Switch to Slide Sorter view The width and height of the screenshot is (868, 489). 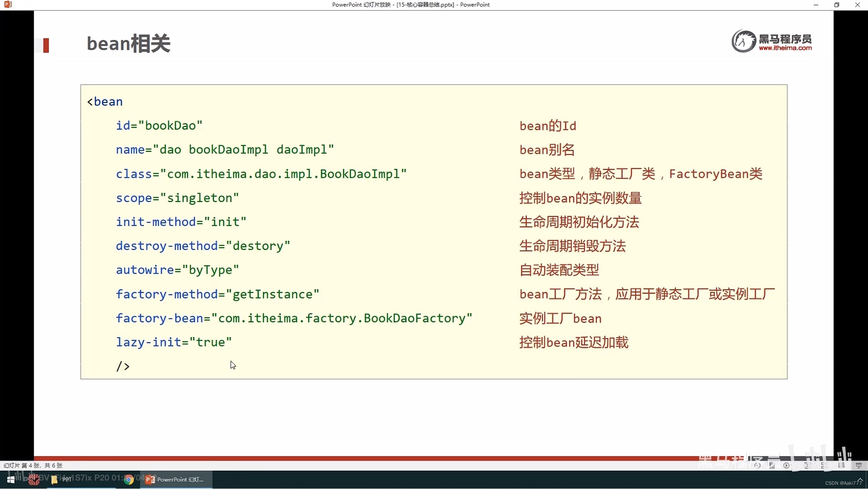tap(825, 465)
